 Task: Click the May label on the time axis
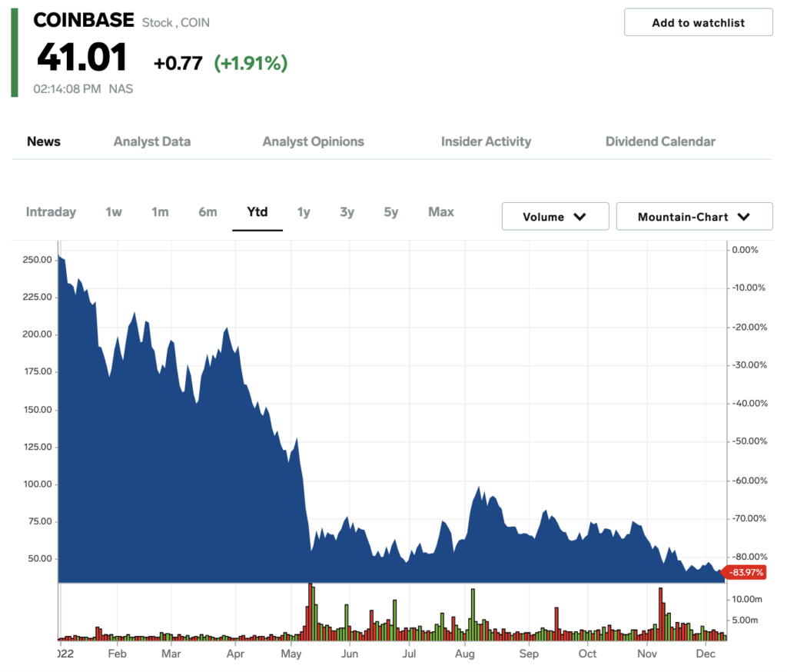pyautogui.click(x=291, y=654)
